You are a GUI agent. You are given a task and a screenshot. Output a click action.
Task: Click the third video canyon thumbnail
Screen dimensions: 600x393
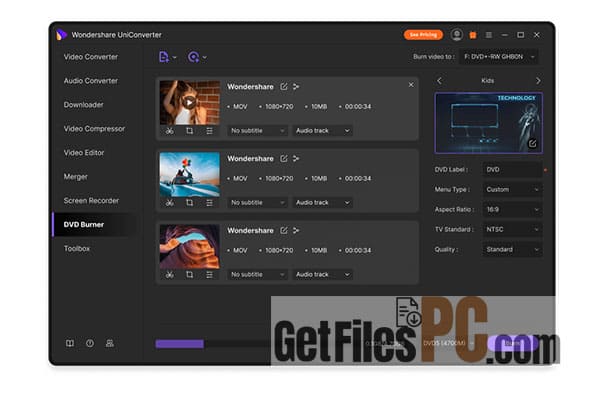(189, 246)
